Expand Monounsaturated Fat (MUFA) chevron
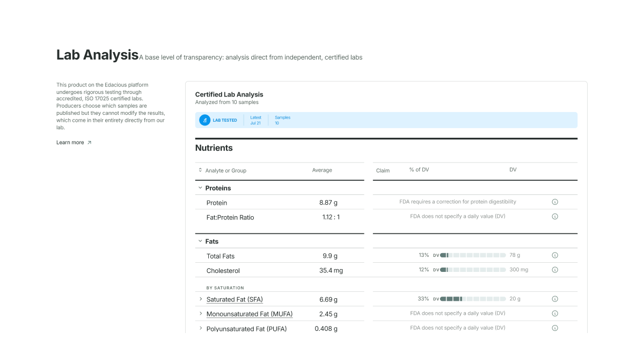The image size is (644, 362). pyautogui.click(x=201, y=313)
